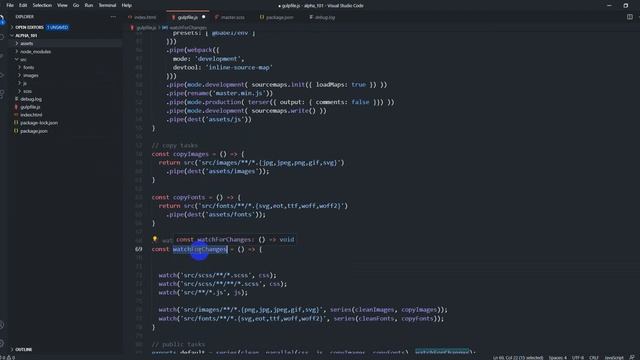Open gulpfile.js in the file tree
This screenshot has height=360, width=640.
tap(30, 107)
